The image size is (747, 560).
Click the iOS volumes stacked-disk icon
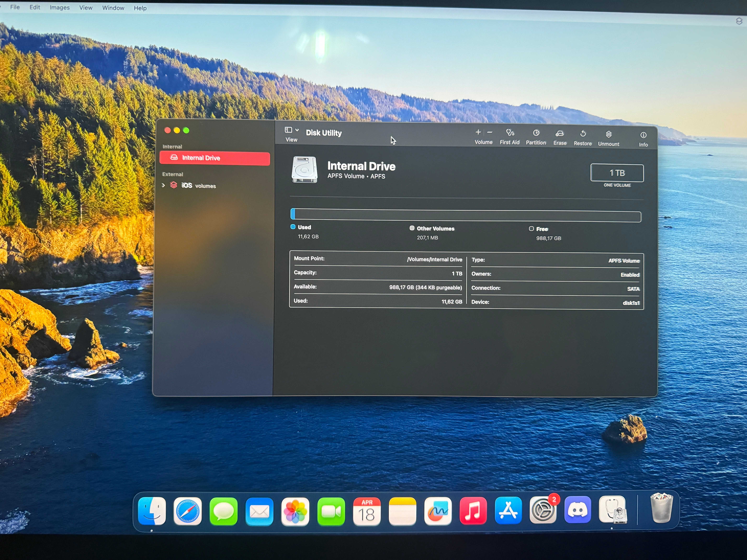pyautogui.click(x=174, y=185)
